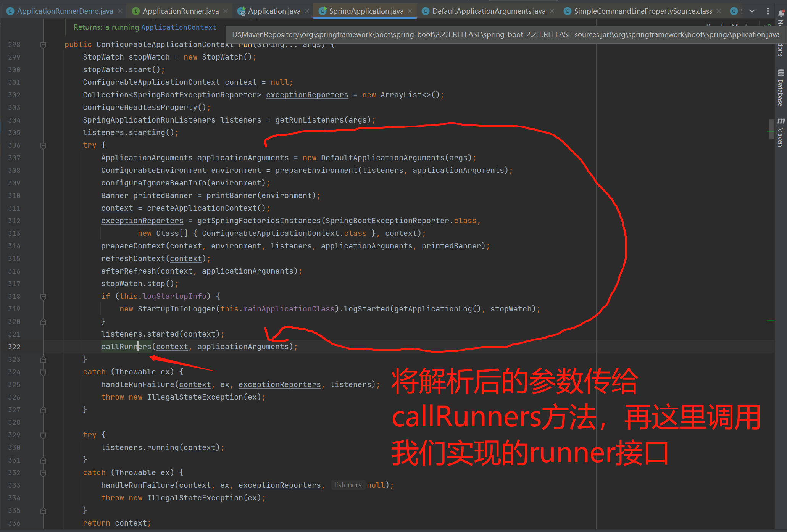Collapse the try block at line 306
The width and height of the screenshot is (787, 532).
[x=44, y=145]
